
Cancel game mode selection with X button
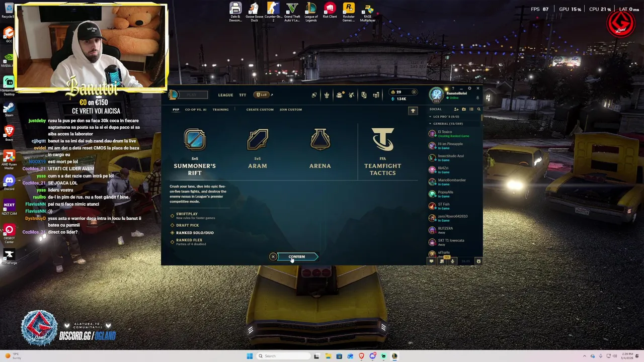273,257
